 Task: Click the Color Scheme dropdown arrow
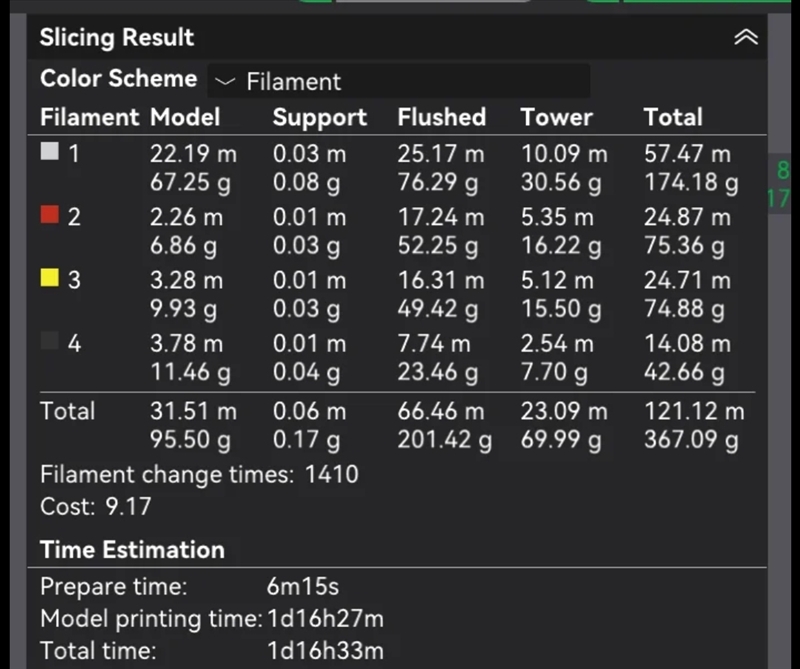pyautogui.click(x=226, y=82)
